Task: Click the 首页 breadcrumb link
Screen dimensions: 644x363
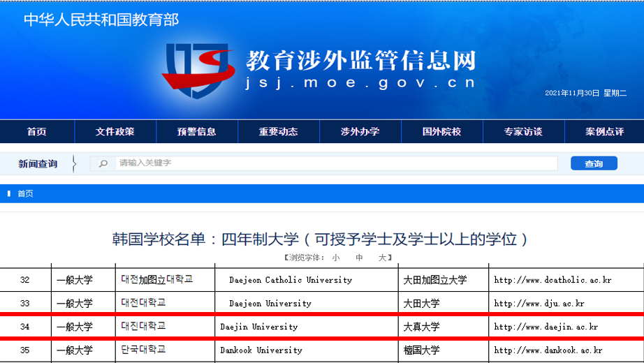Action: pos(25,193)
